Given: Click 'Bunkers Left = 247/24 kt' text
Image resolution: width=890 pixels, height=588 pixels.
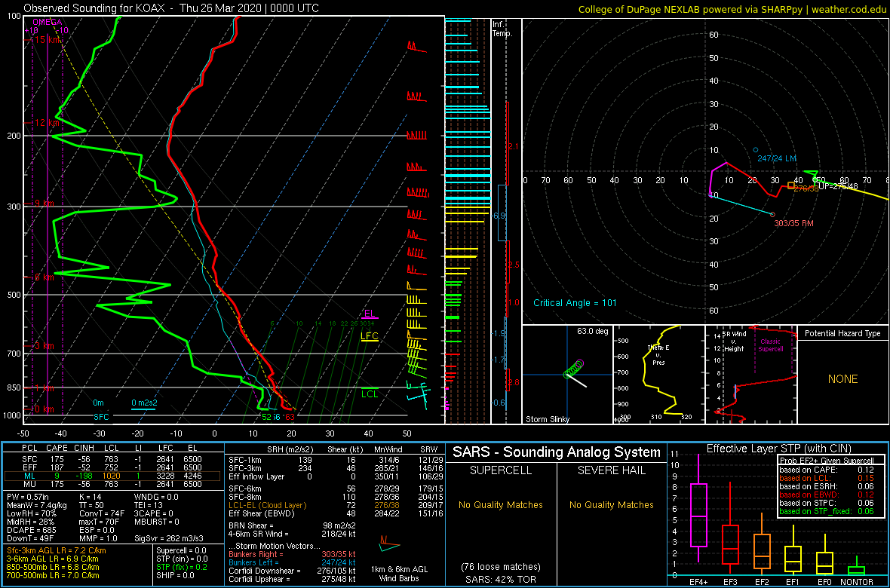Looking at the screenshot, I should tap(292, 562).
